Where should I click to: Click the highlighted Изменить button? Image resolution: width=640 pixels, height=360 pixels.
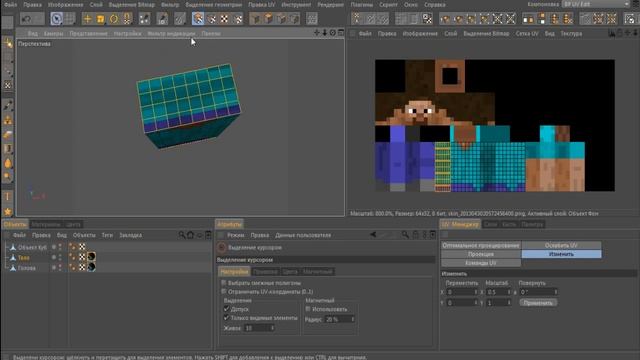coord(561,254)
